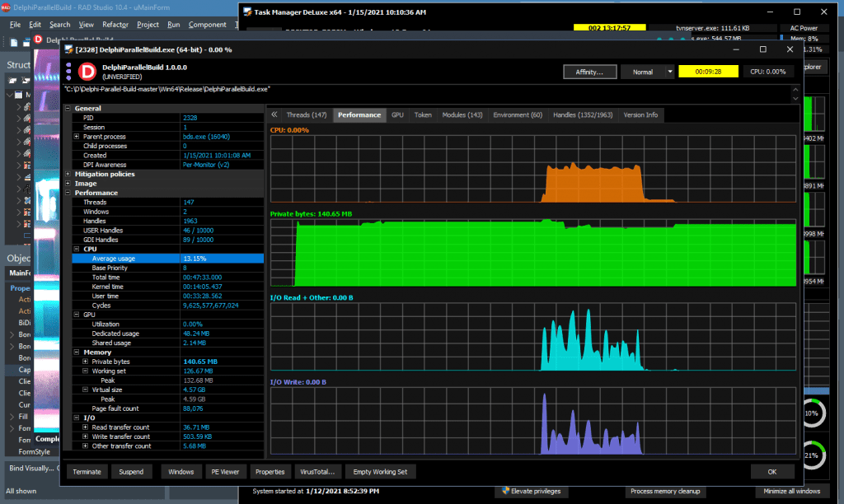Open the Environment (60) tab

pyautogui.click(x=518, y=115)
